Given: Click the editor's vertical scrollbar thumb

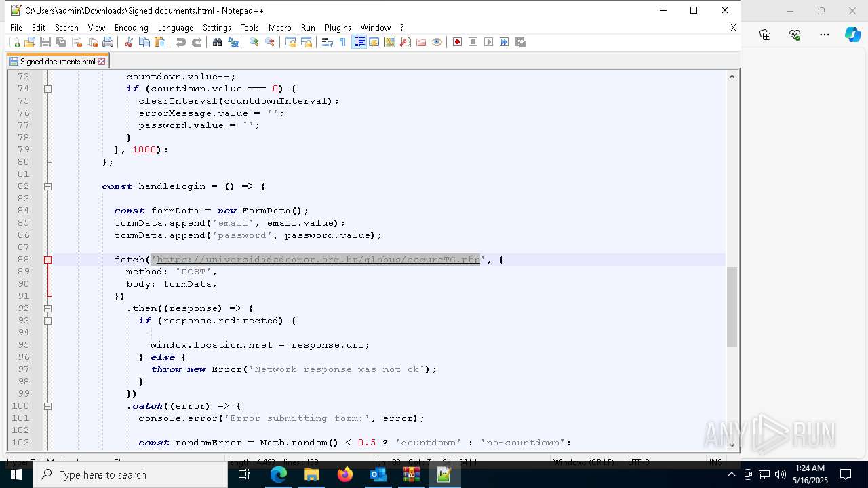Looking at the screenshot, I should [732, 307].
